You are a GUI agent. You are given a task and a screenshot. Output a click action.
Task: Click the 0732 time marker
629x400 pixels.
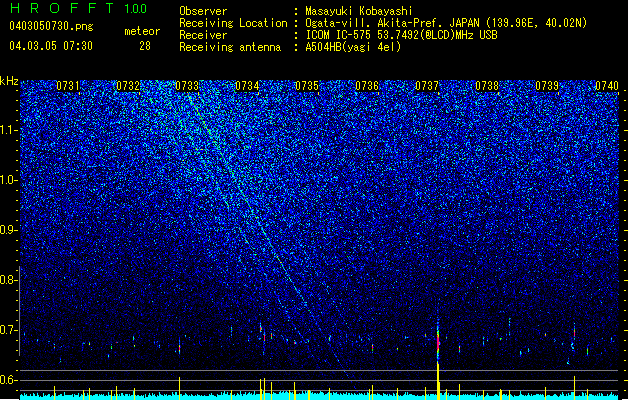point(128,86)
